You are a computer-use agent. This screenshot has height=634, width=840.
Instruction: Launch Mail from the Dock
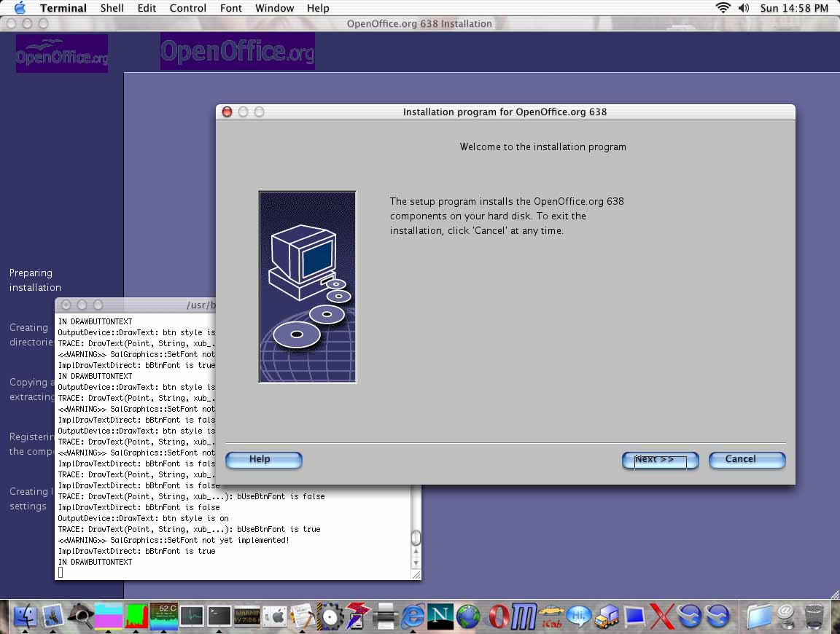[52, 616]
